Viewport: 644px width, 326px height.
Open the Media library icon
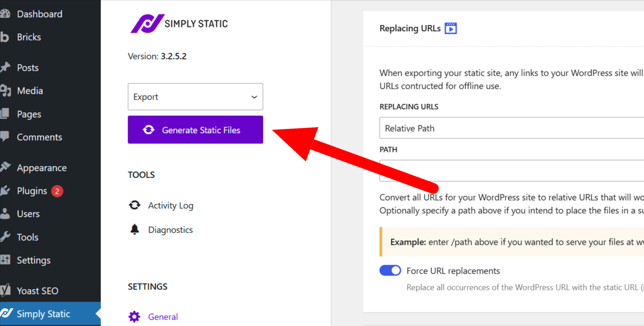click(7, 90)
